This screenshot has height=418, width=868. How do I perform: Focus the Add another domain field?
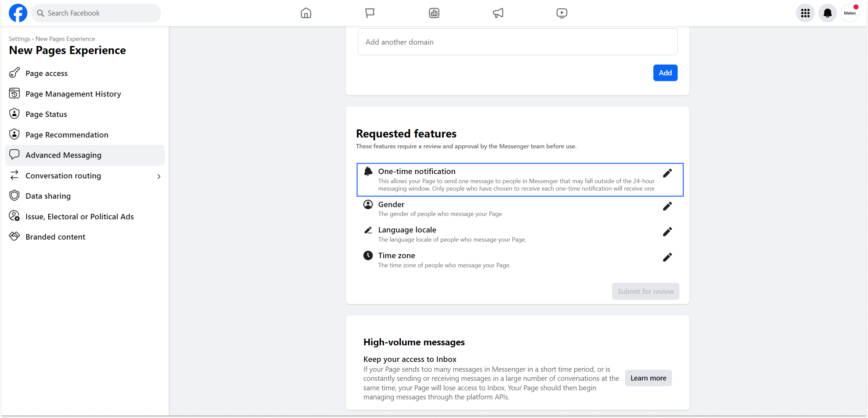[x=517, y=42]
